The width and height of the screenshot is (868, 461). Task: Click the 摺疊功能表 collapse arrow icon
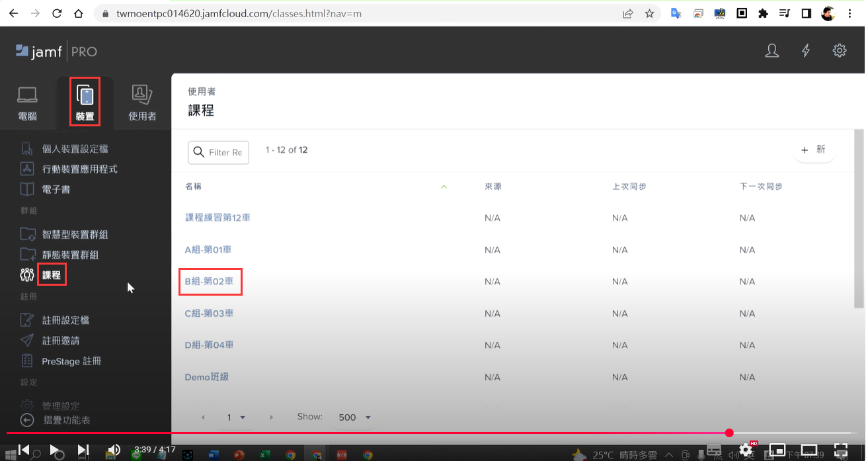coord(27,420)
